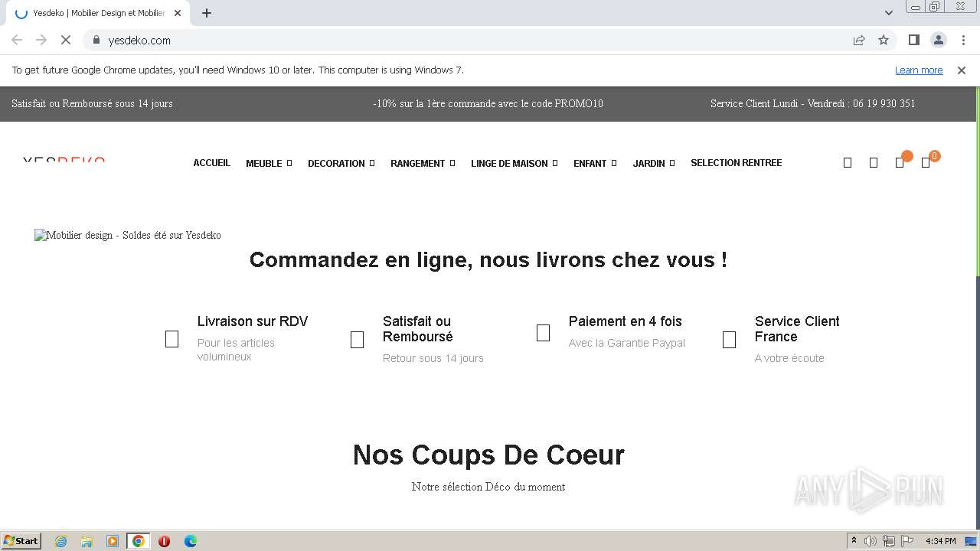Screen dimensions: 980x551
Task: Expand the ENFANT menu
Action: pyautogui.click(x=595, y=163)
